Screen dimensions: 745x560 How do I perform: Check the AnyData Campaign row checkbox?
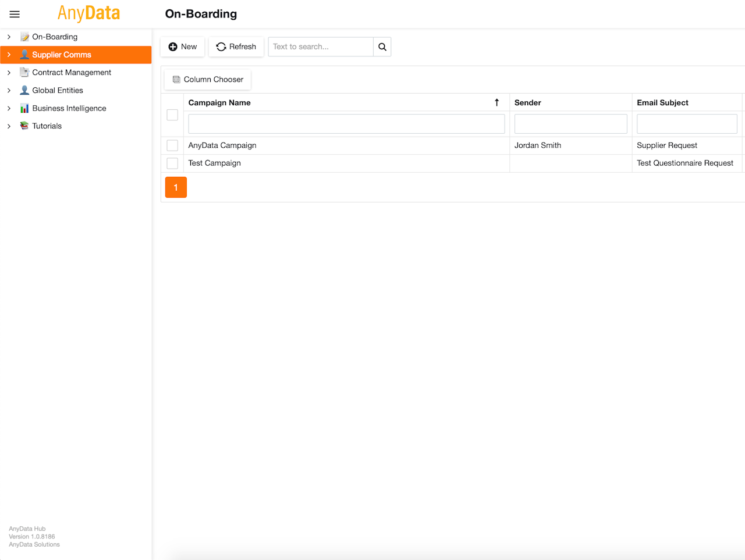coord(172,145)
